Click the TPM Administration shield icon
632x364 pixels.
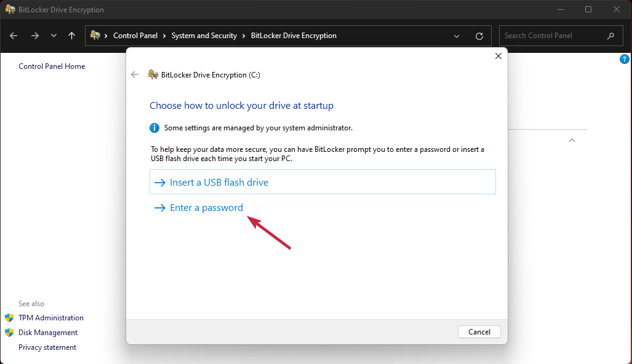click(10, 318)
